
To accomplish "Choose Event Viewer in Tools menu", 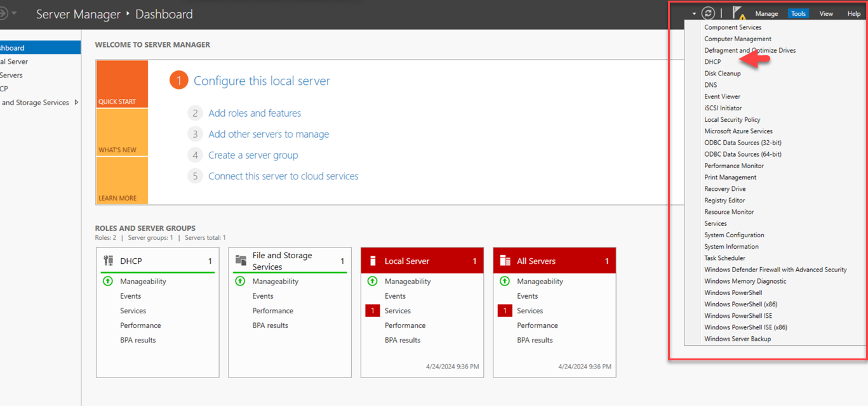I will pos(722,96).
